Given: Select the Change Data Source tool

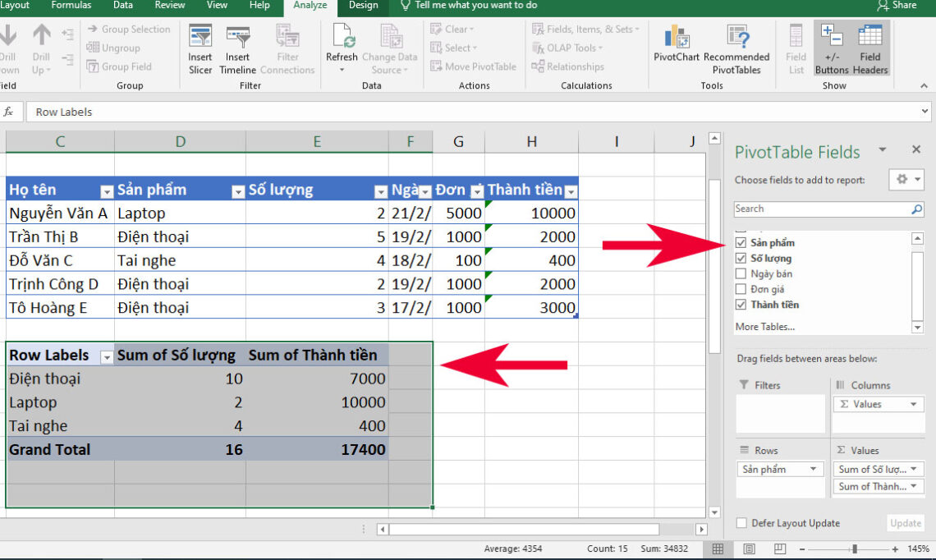Looking at the screenshot, I should tap(390, 49).
